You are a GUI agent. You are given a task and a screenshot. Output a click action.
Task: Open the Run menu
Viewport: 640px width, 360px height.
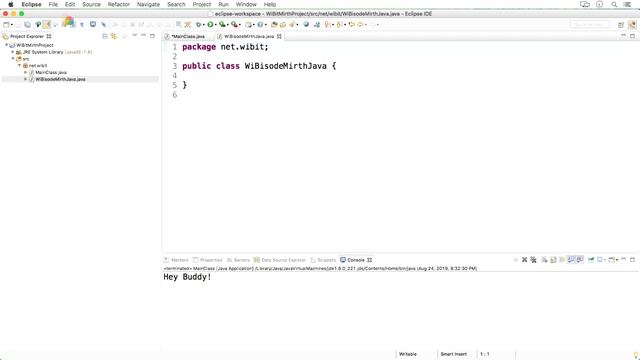click(223, 4)
